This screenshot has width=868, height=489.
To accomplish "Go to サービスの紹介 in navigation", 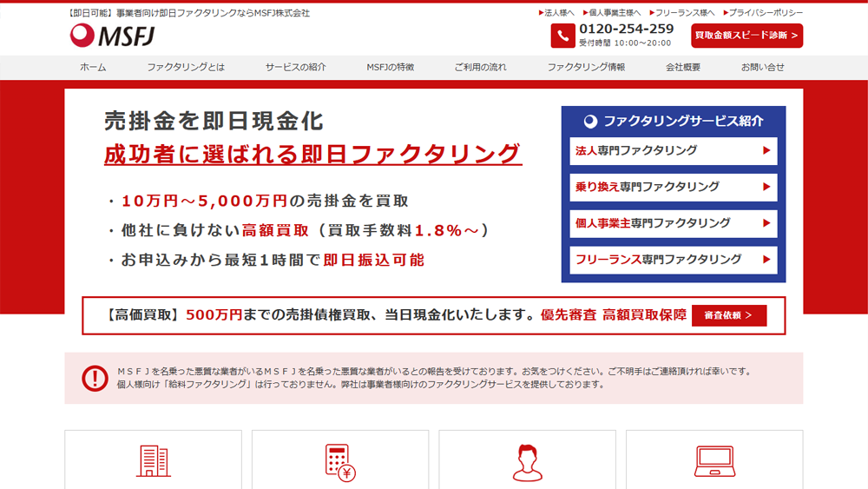I will pyautogui.click(x=296, y=67).
